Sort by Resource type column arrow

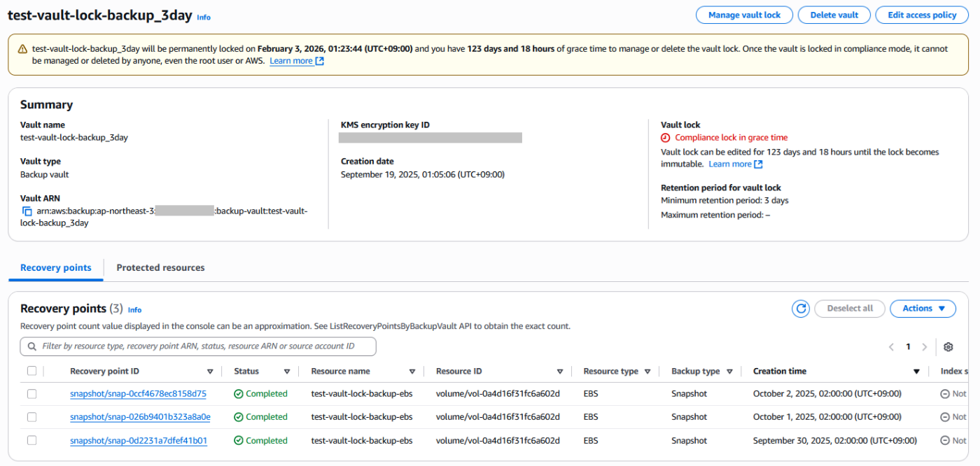[647, 372]
